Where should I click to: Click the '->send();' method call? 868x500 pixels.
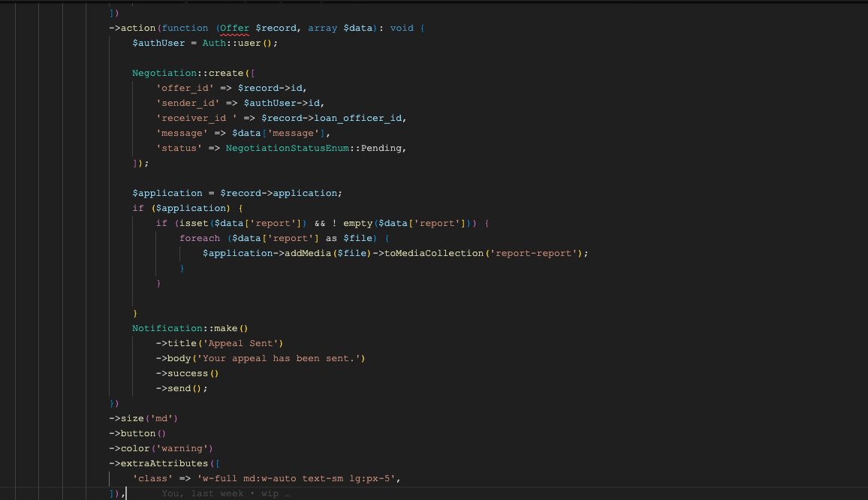[182, 388]
